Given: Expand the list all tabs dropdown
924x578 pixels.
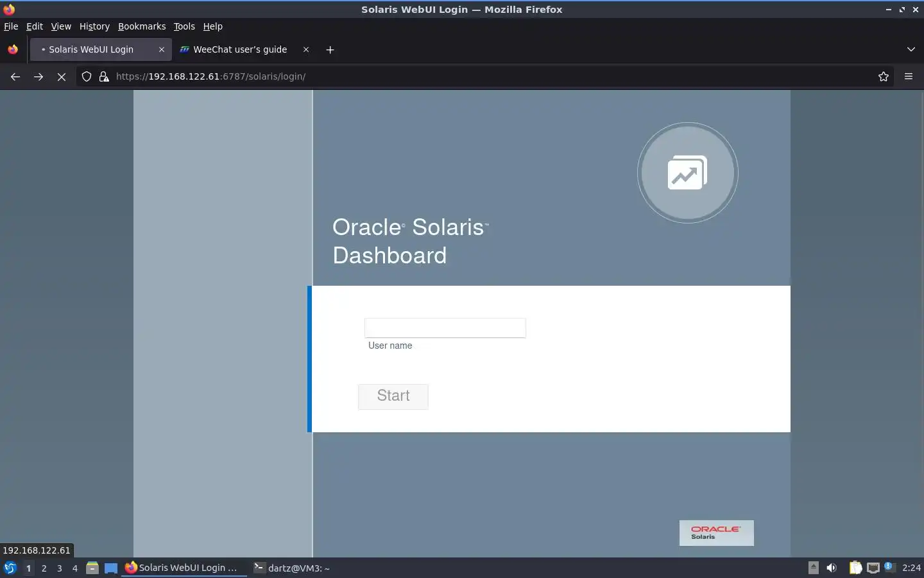Looking at the screenshot, I should click(911, 49).
